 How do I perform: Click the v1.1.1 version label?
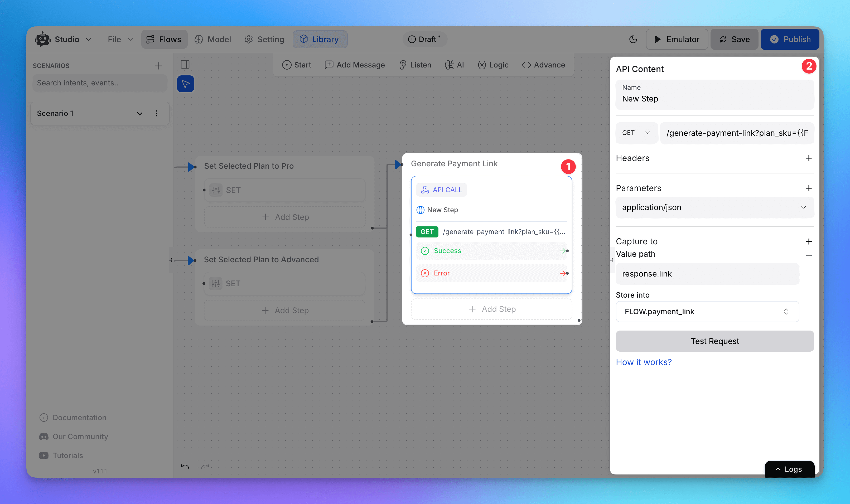[100, 471]
